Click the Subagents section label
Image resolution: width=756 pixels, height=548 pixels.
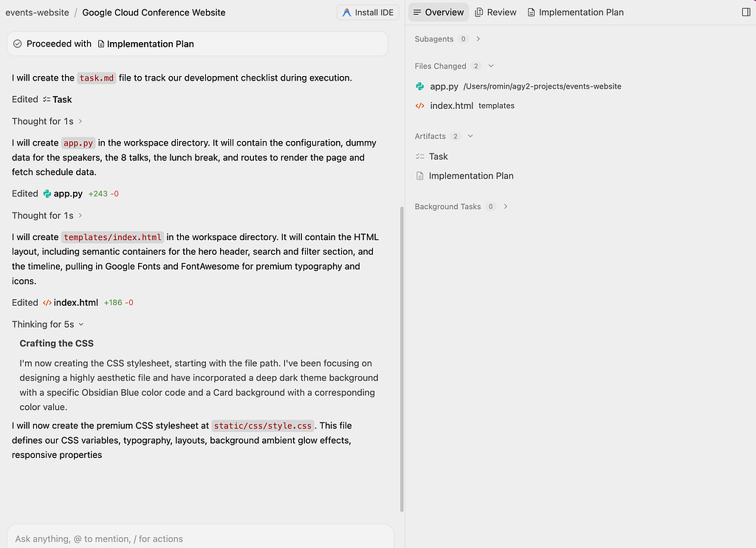[x=434, y=39]
